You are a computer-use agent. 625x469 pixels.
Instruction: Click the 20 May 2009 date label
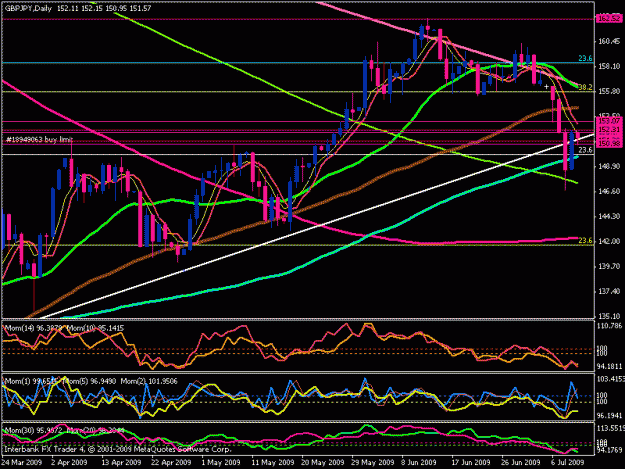tap(323, 462)
